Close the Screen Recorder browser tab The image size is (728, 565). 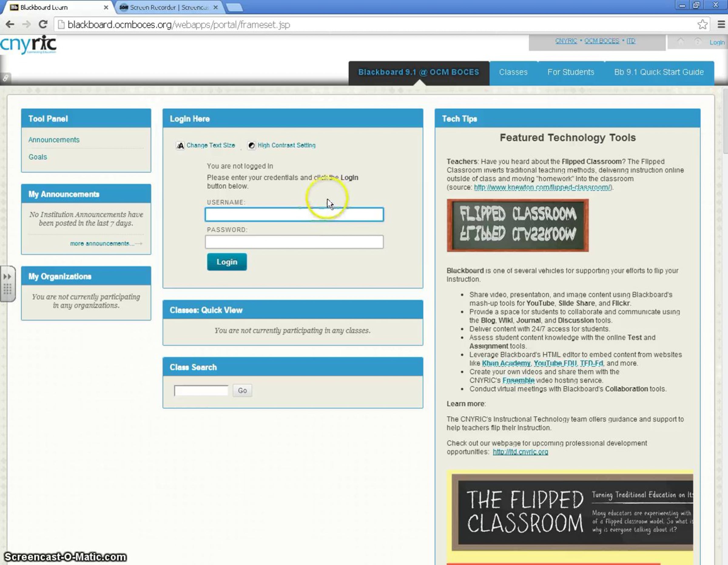pos(215,7)
